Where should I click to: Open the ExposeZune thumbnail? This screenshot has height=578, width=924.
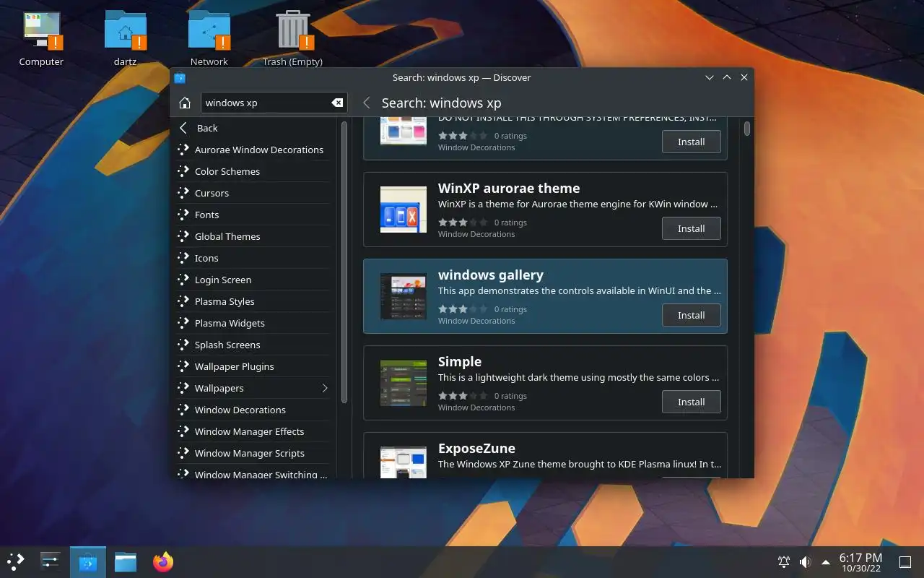[404, 462]
